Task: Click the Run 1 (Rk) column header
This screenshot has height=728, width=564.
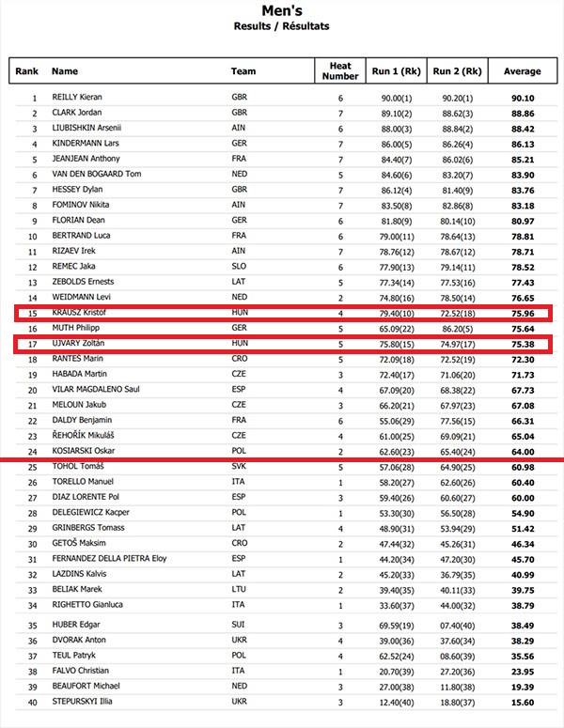Action: click(x=397, y=71)
